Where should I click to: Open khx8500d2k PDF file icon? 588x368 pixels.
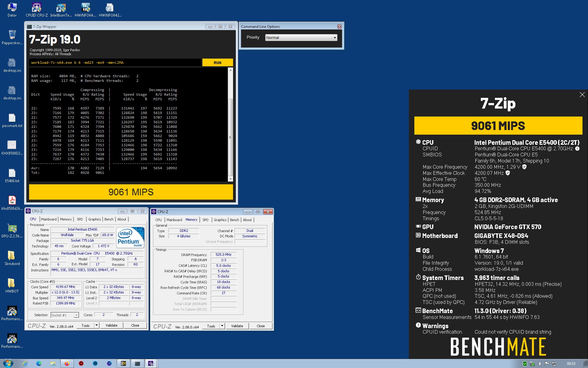pyautogui.click(x=12, y=203)
